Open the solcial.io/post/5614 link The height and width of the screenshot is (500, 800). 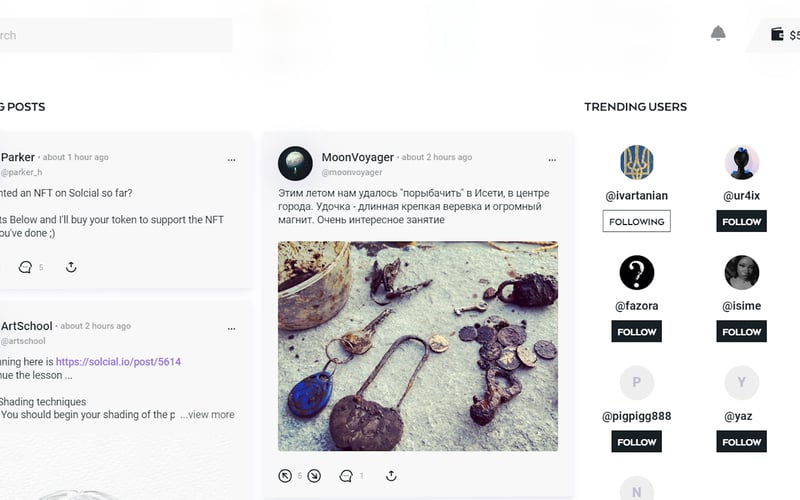tap(118, 362)
